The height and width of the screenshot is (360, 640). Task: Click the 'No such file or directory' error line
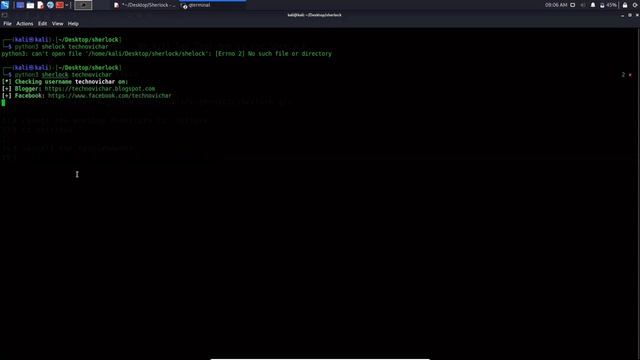167,53
